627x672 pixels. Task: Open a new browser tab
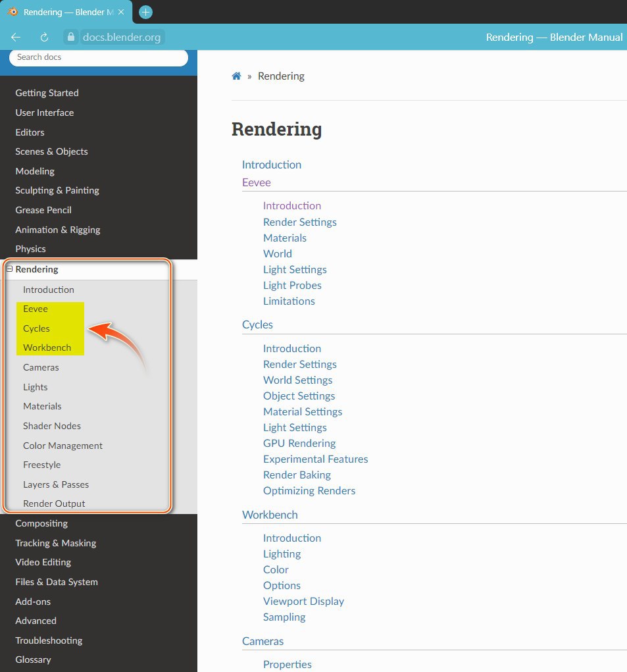coord(145,12)
